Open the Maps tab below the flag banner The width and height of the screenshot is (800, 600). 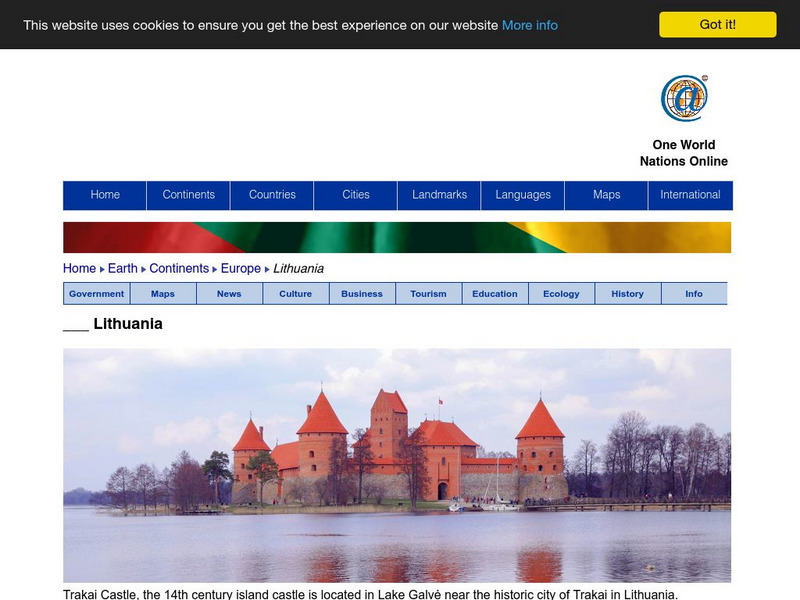coord(162,293)
